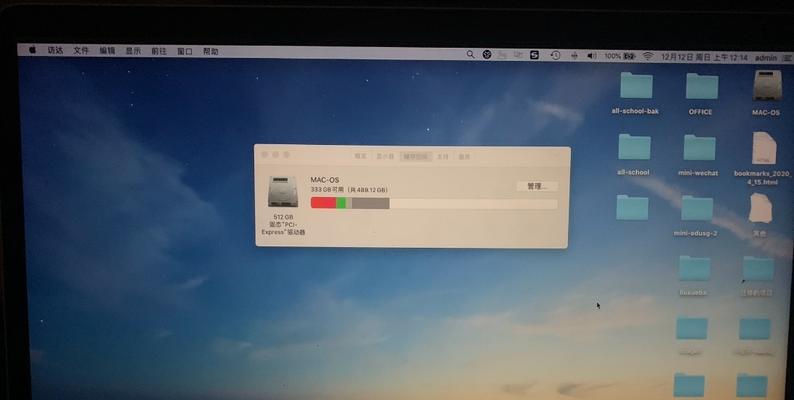Viewport: 794px width, 400px height.
Task: Select the mini folder ending in -2
Action: coord(696,216)
